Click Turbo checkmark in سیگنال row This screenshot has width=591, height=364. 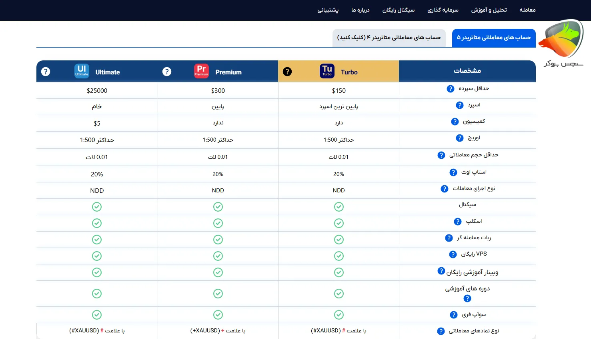(x=339, y=207)
